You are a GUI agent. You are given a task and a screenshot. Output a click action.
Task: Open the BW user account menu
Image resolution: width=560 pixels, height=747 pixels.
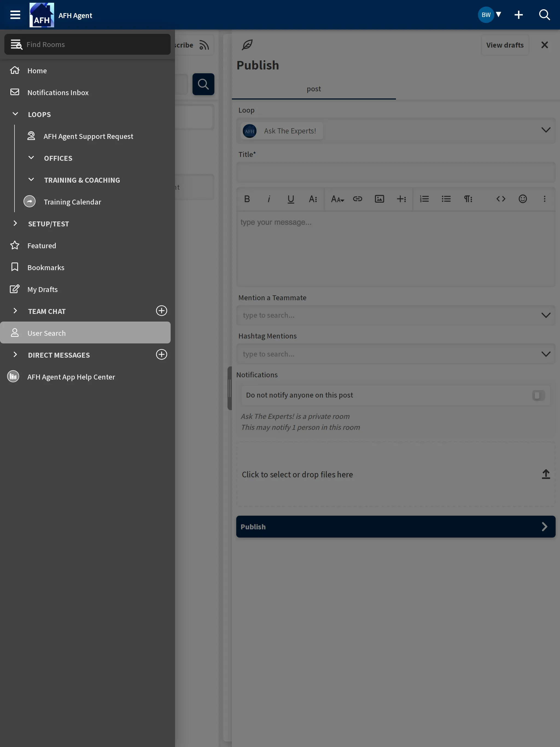coord(489,15)
